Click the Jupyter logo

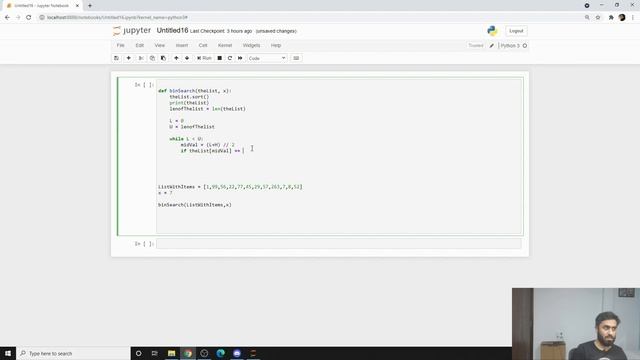tap(132, 31)
